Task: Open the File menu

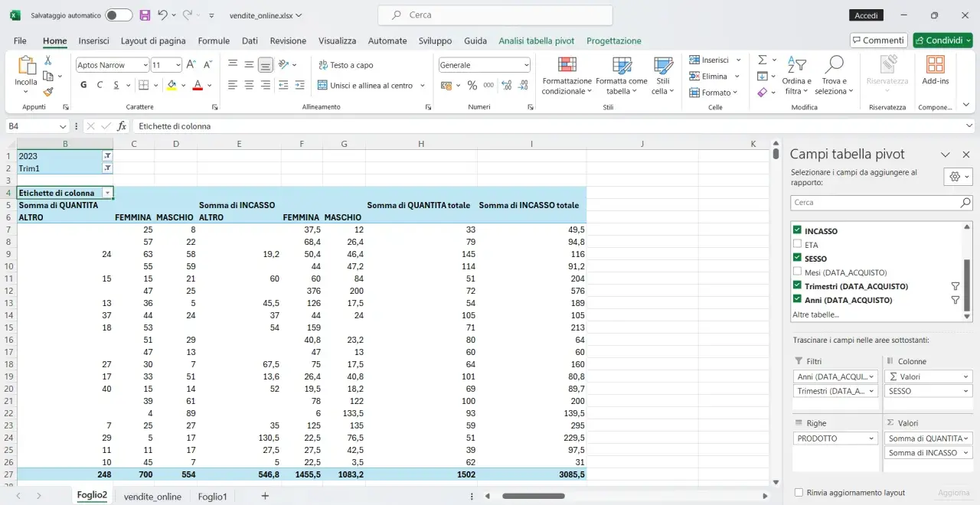Action: coord(20,41)
